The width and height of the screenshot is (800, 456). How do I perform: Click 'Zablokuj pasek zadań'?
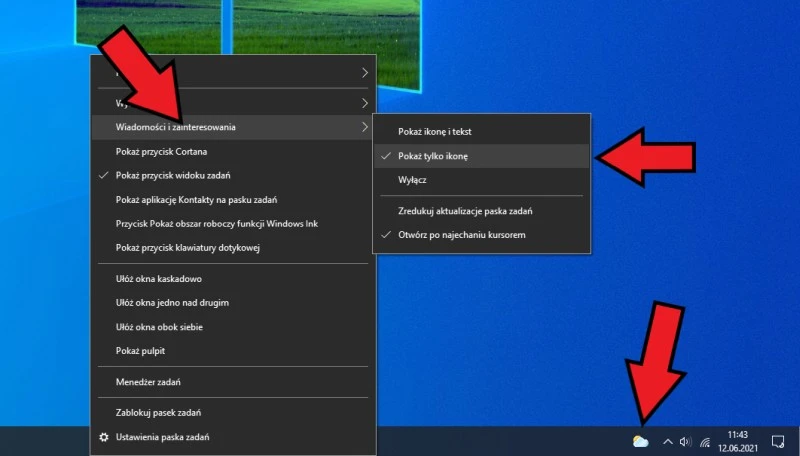[x=159, y=412]
